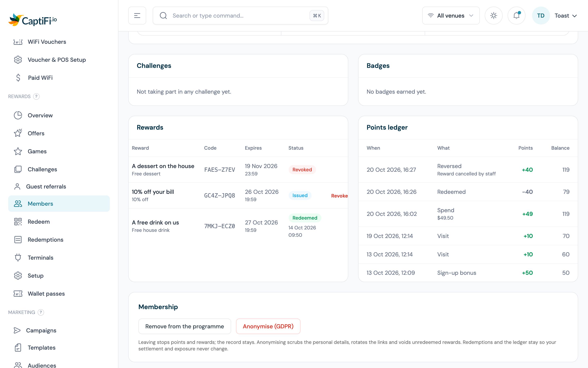Viewport: 588px width, 368px height.
Task: Click the Games star icon
Action: point(18,151)
